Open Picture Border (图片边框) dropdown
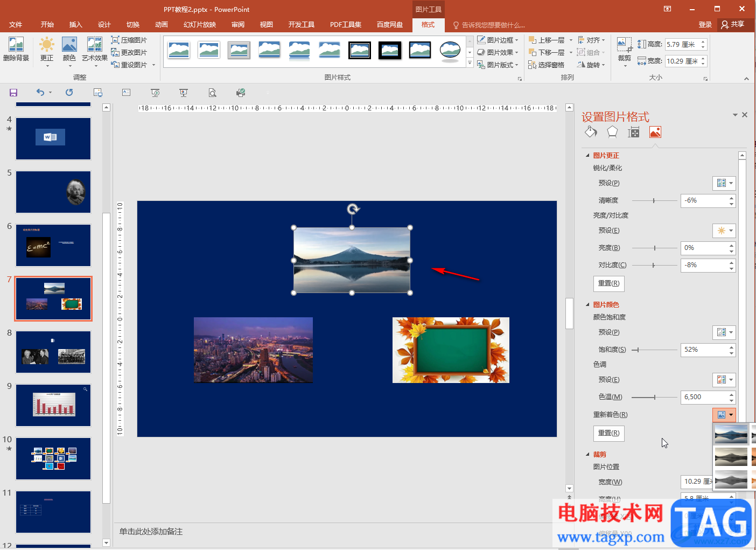The width and height of the screenshot is (756, 550). (498, 40)
